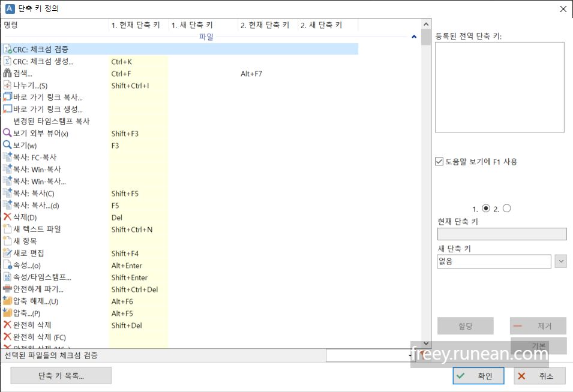Viewport: 573px width, 392px height.
Task: Click the 압축...(P) folder icon
Action: 7,313
